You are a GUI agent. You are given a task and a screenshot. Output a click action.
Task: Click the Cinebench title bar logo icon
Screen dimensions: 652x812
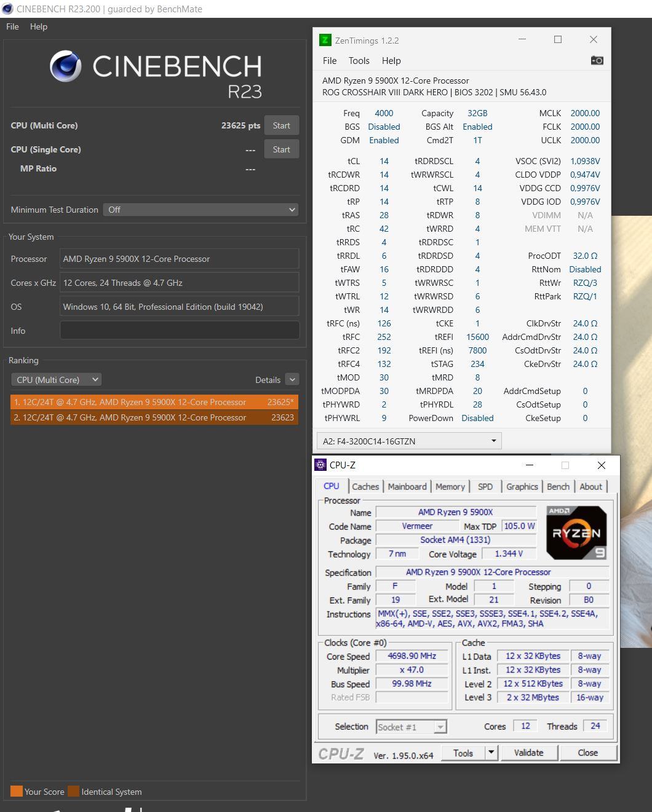pyautogui.click(x=7, y=9)
